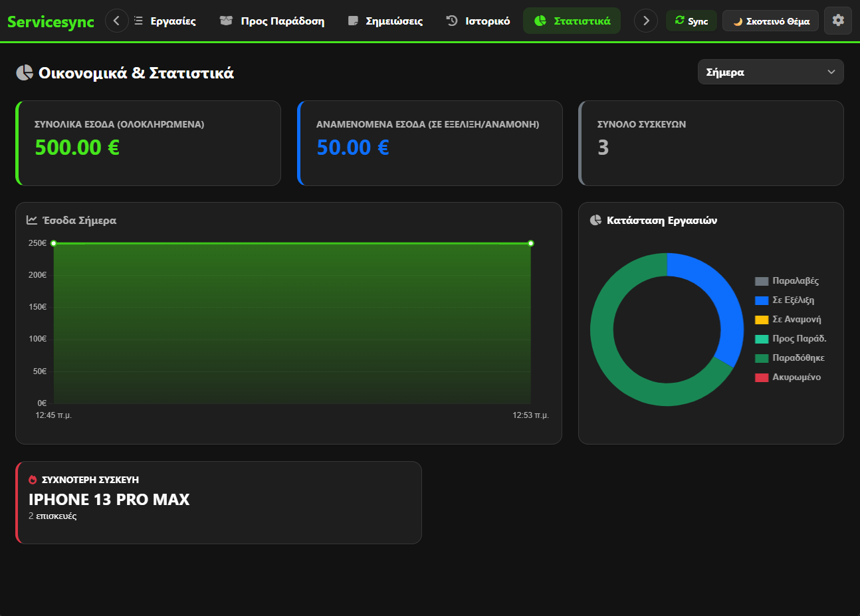Image resolution: width=860 pixels, height=616 pixels.
Task: Click the 500.00 € total income value
Action: 77,148
